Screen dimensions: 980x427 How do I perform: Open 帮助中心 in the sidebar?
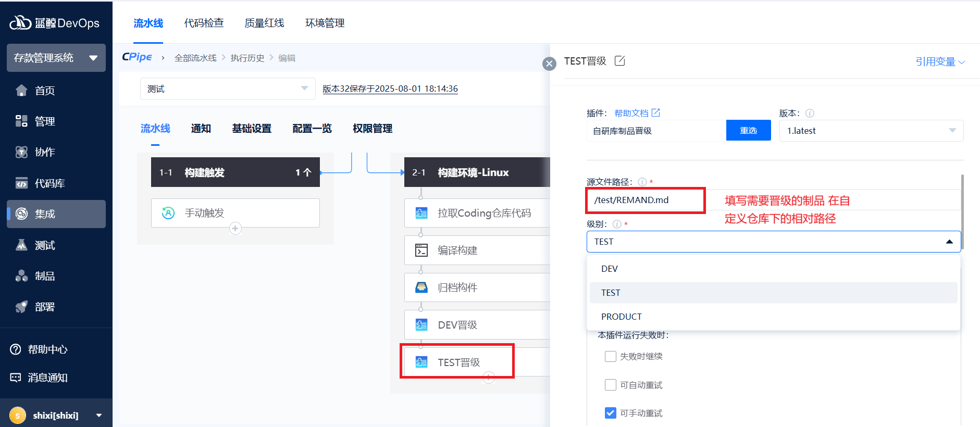(x=47, y=349)
